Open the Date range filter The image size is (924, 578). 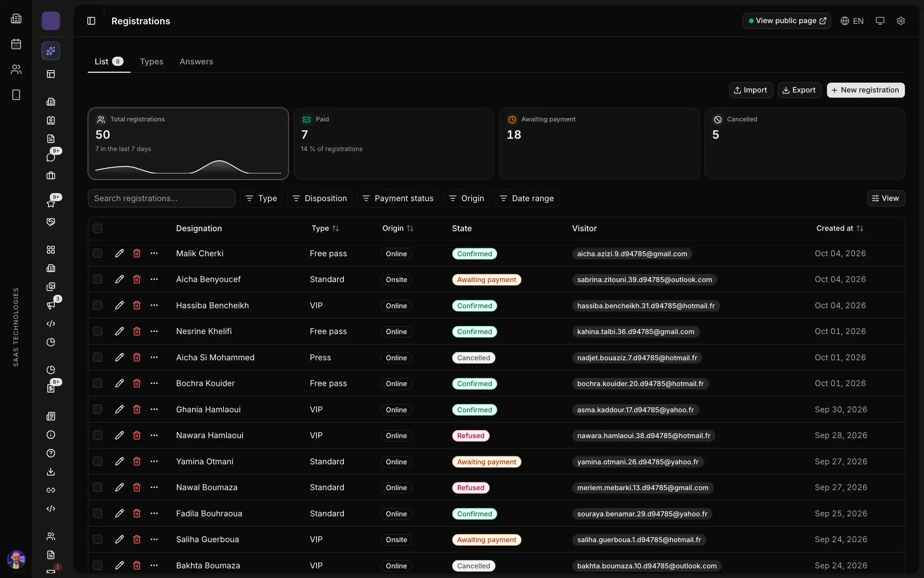tap(527, 198)
